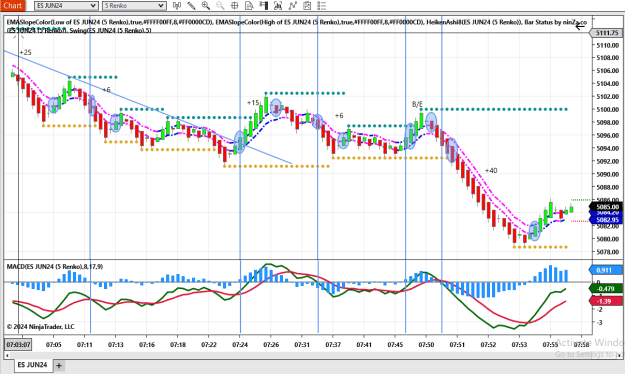
Task: Click the MACD 0.911 value marker
Action: coord(605,270)
